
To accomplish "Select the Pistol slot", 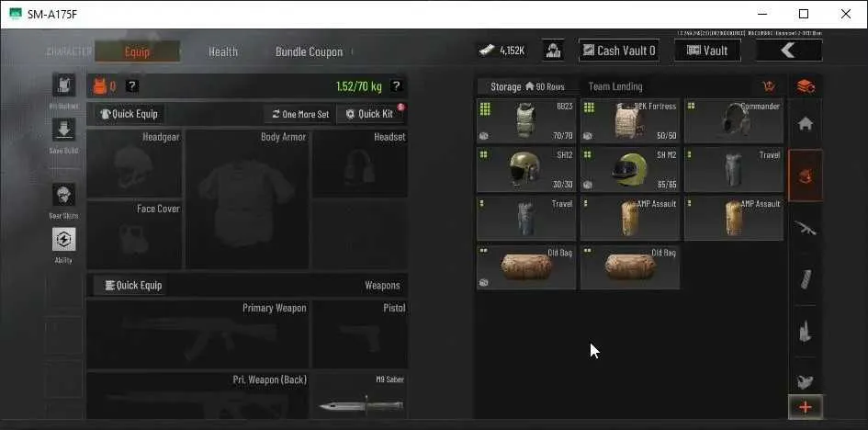I will tap(360, 334).
